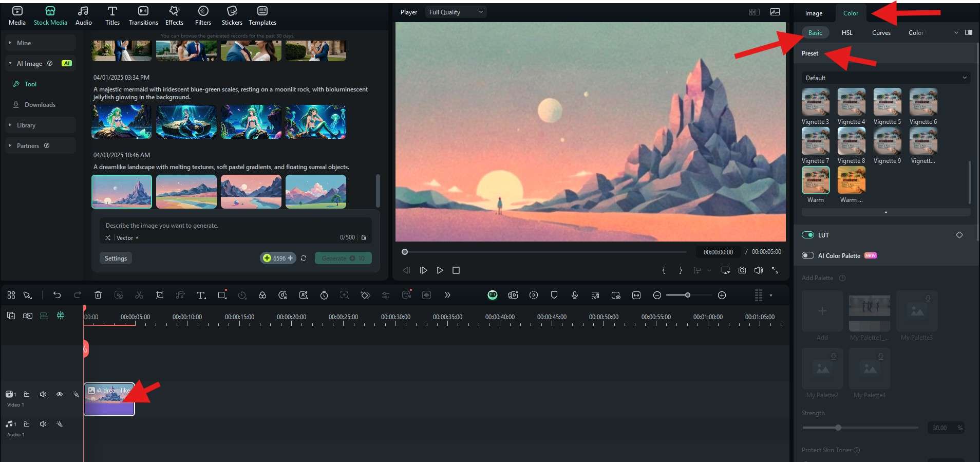Open the Effects tab
Screen dimensions: 980x462
[174, 16]
